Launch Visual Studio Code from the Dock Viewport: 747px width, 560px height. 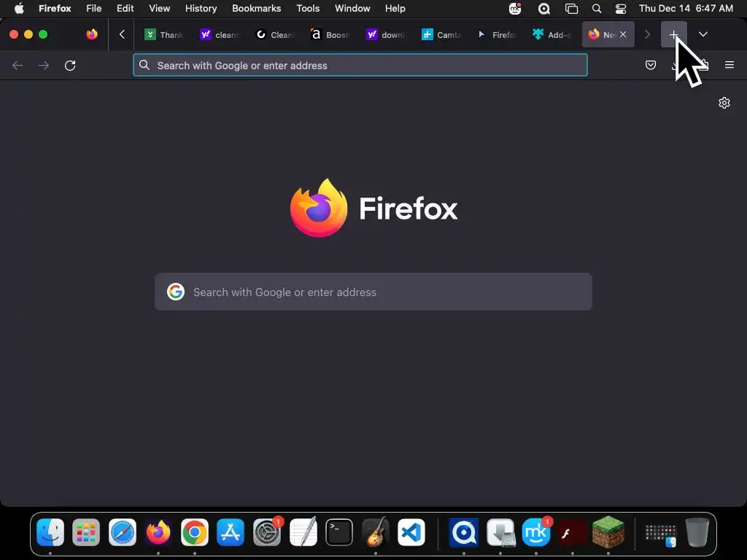(x=411, y=532)
